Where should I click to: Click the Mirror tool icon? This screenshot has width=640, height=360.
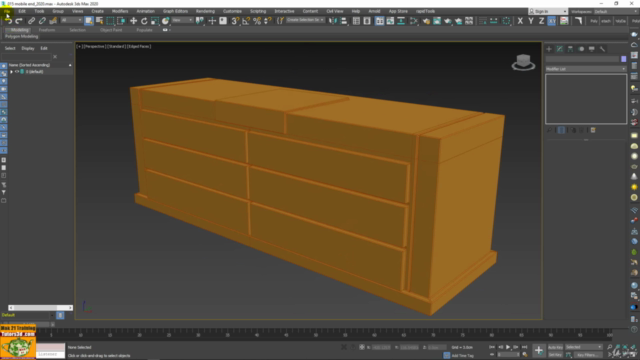pos(333,21)
